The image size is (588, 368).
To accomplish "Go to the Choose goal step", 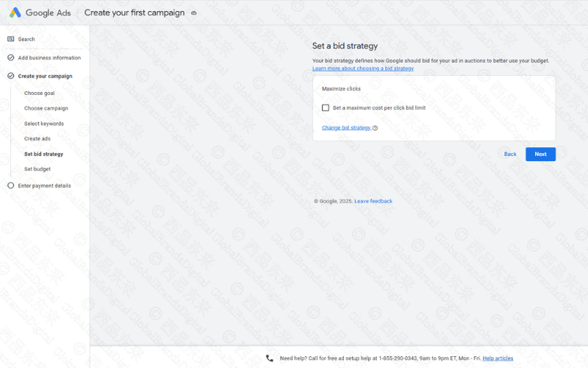I will coord(39,93).
